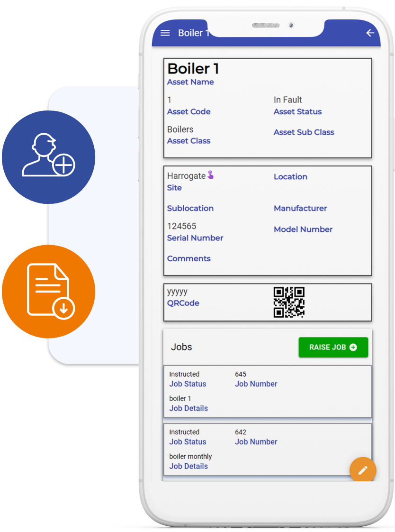Open job card number 645
Viewport: 395px width, 532px height.
tap(268, 392)
